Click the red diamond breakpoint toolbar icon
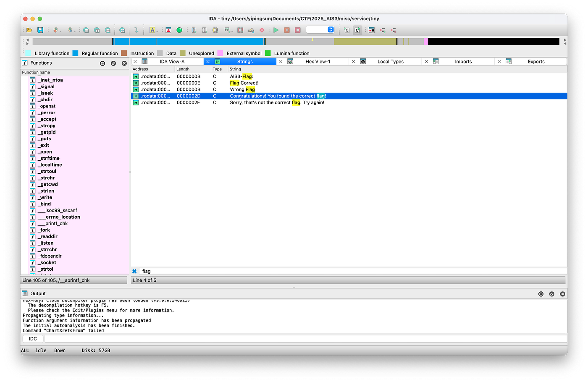Image resolution: width=588 pixels, height=382 pixels. pos(262,30)
